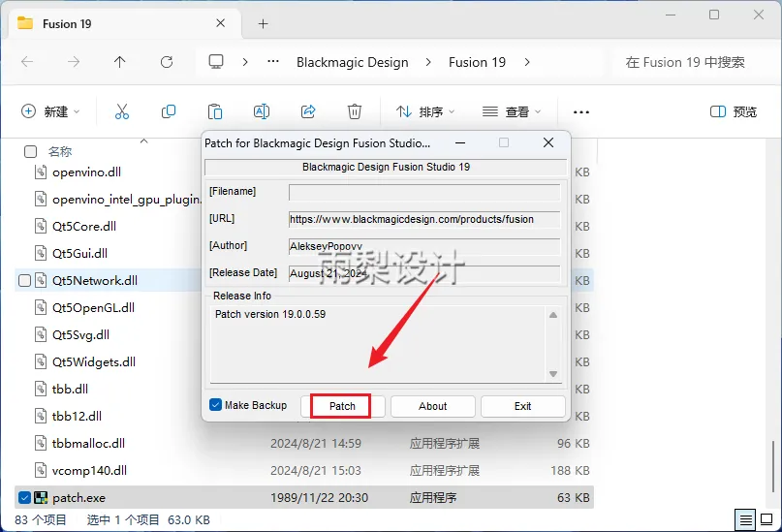Go forward with the right arrow
The width and height of the screenshot is (782, 532).
pyautogui.click(x=74, y=62)
